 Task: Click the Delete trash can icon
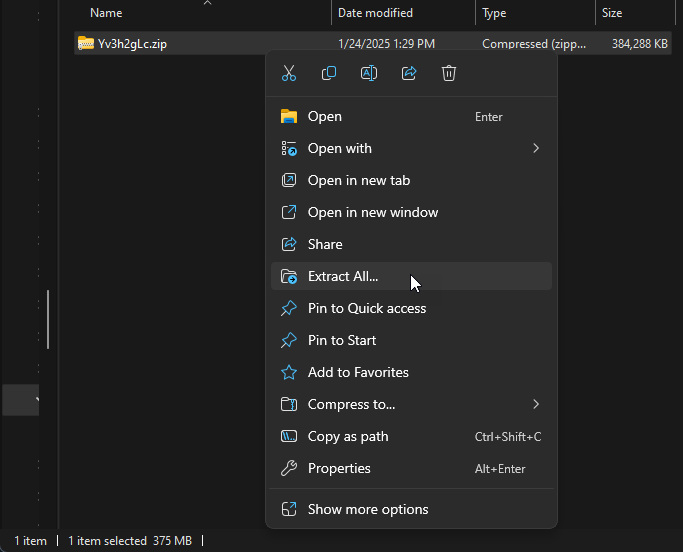click(449, 73)
